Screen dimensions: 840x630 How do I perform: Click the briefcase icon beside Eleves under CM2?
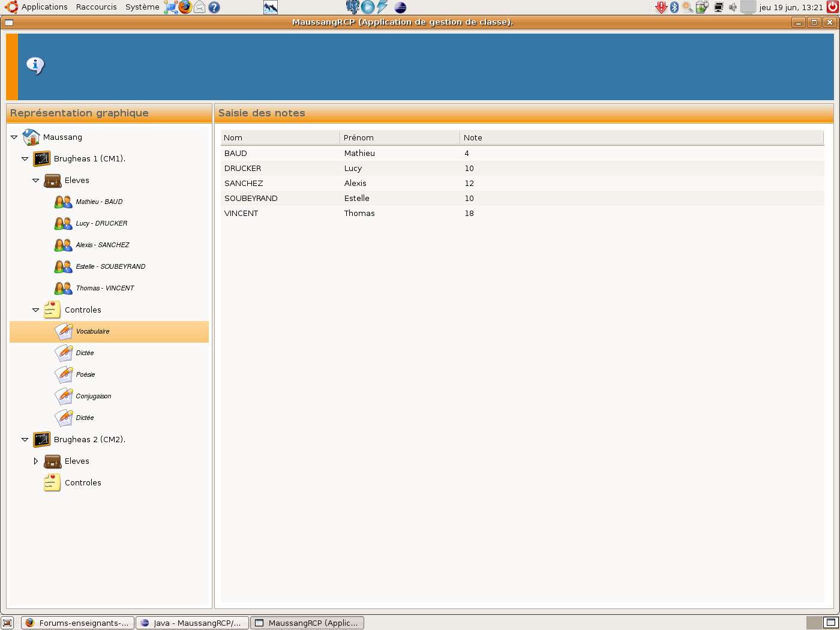click(x=53, y=461)
